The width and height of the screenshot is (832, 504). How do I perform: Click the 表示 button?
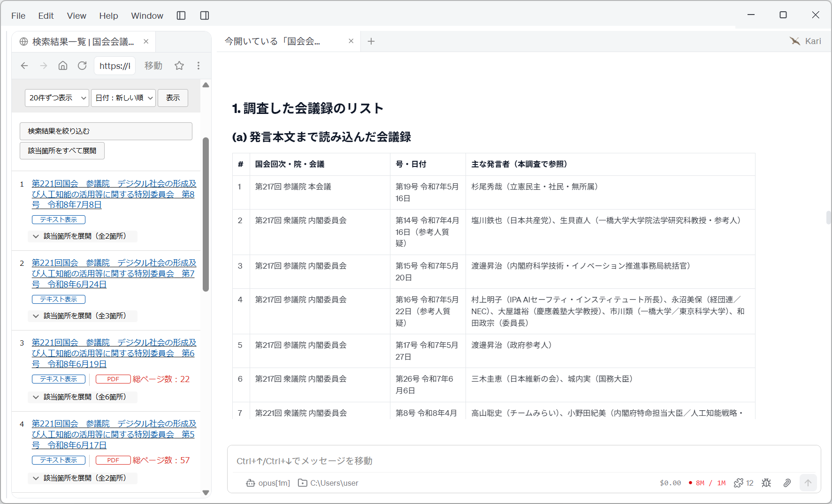173,98
